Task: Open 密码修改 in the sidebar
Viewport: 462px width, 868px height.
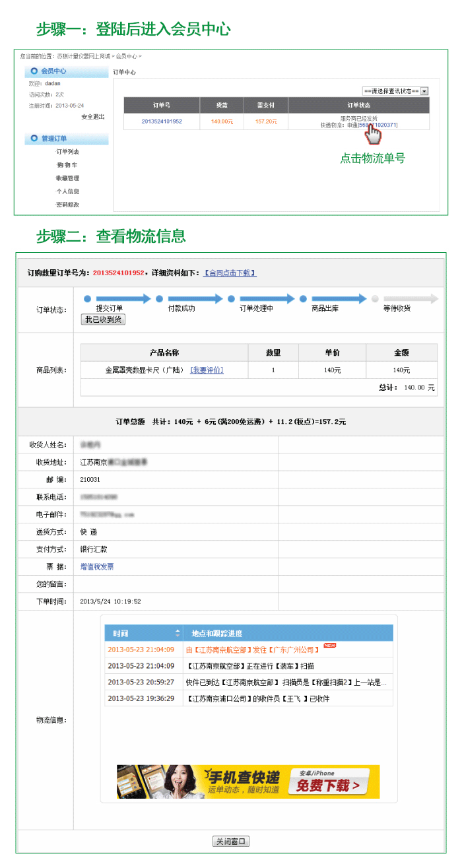Action: [67, 205]
